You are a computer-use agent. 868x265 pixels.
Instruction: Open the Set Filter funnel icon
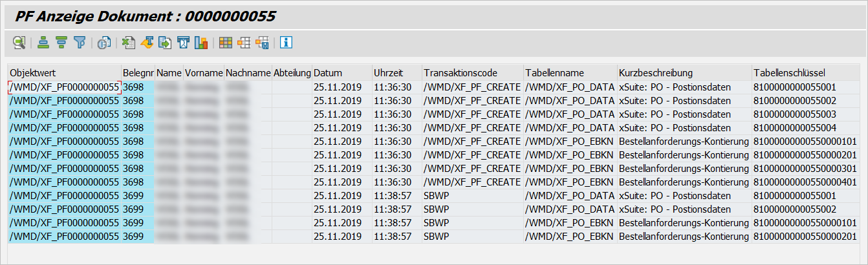tap(80, 43)
